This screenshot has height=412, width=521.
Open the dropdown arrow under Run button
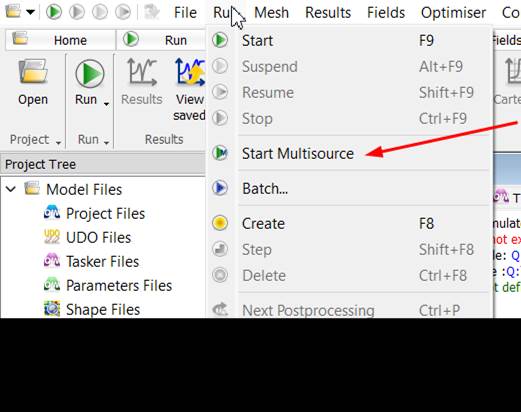(x=106, y=104)
